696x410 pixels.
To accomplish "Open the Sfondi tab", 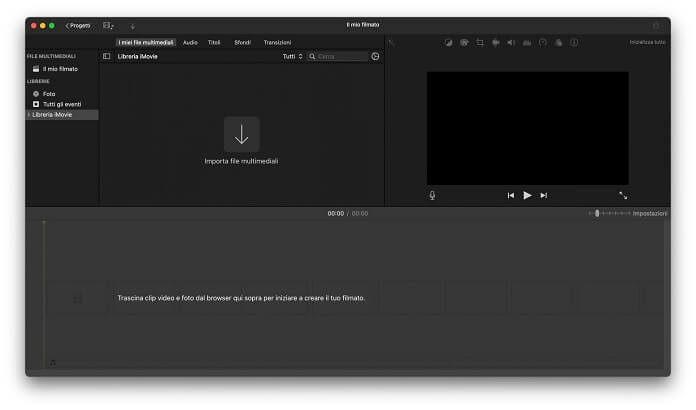I will point(242,43).
